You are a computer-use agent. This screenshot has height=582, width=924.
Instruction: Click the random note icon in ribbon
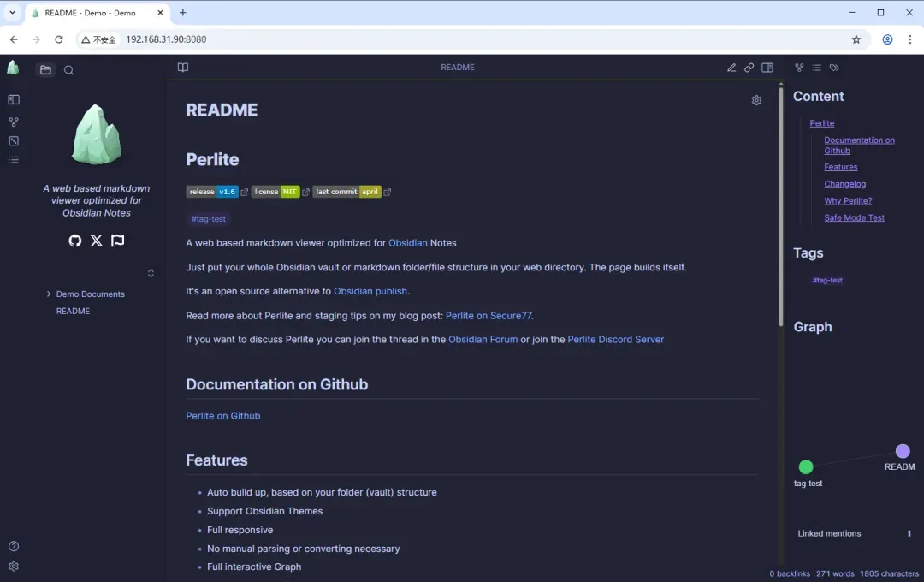pos(14,141)
